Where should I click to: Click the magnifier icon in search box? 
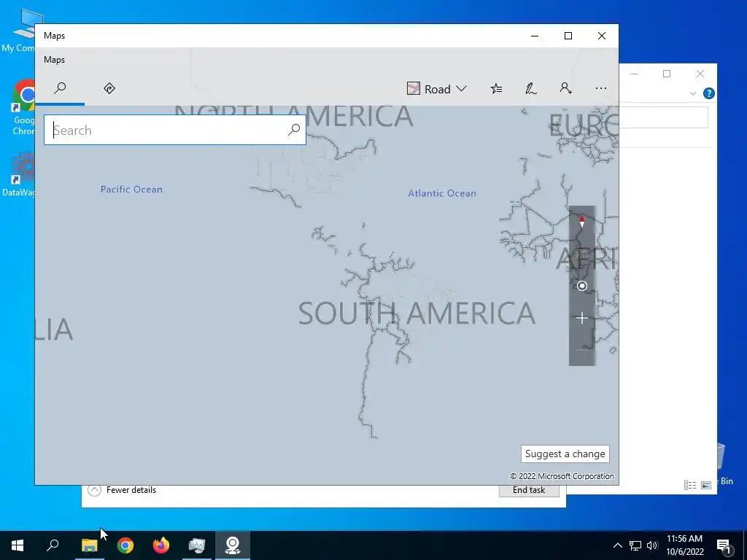[294, 130]
